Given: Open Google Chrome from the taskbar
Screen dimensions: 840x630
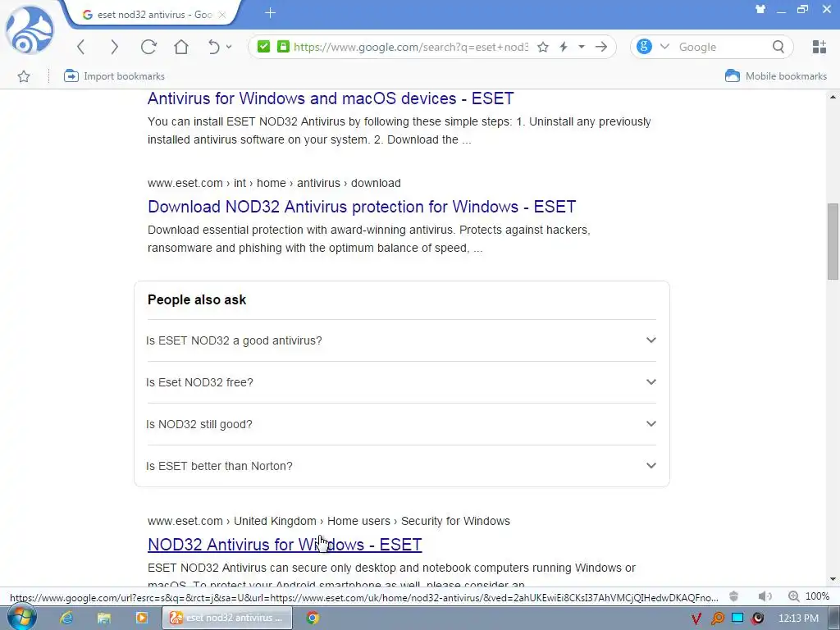Looking at the screenshot, I should [x=313, y=618].
